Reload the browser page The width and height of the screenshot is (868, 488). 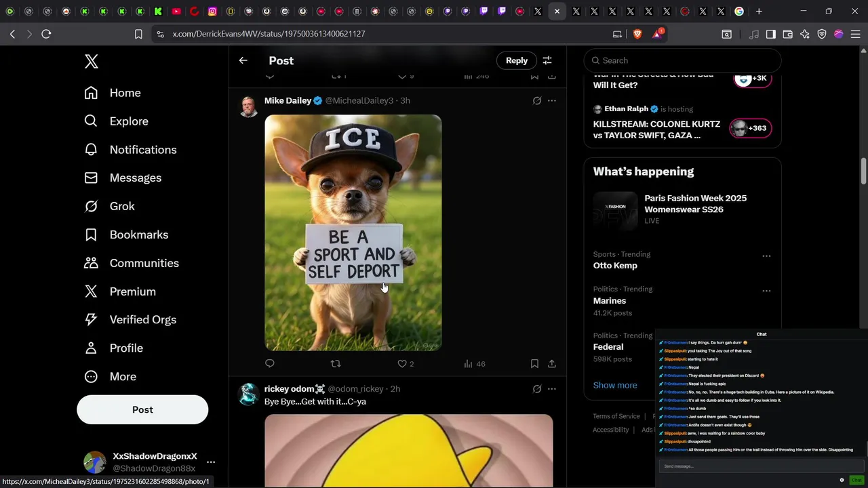click(x=46, y=34)
